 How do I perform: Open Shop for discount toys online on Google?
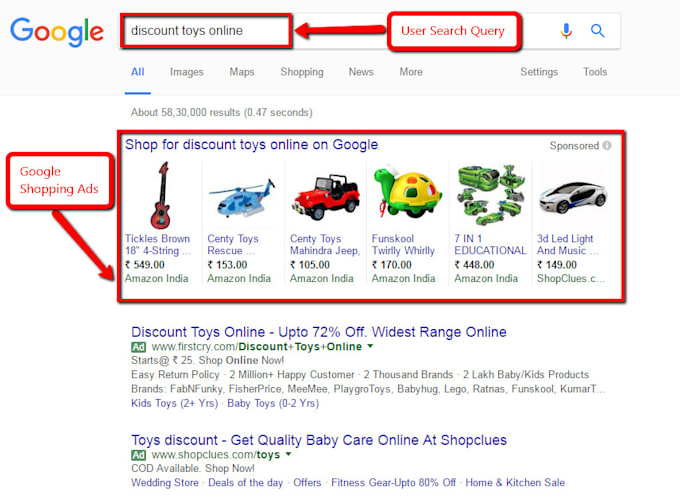pyautogui.click(x=252, y=144)
